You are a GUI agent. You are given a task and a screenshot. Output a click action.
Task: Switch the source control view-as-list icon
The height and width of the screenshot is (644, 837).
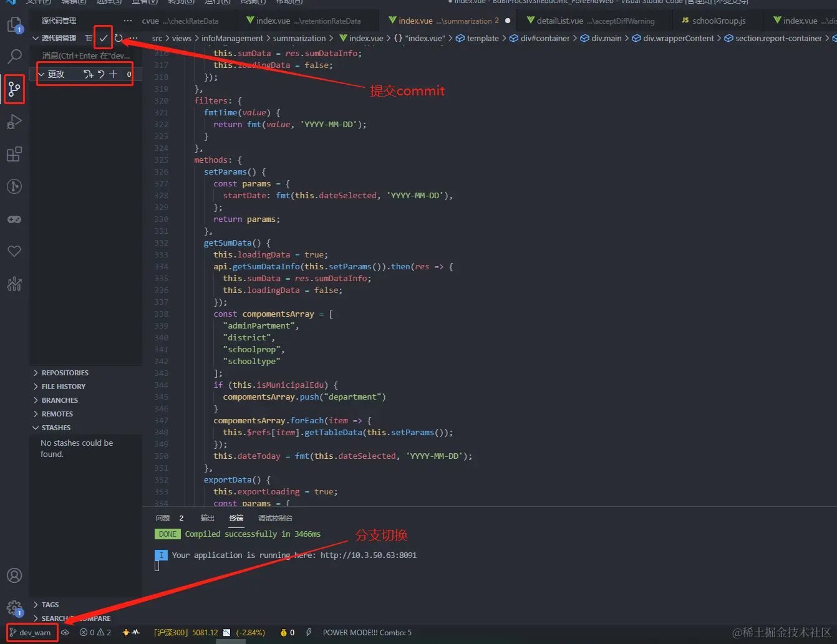(89, 38)
